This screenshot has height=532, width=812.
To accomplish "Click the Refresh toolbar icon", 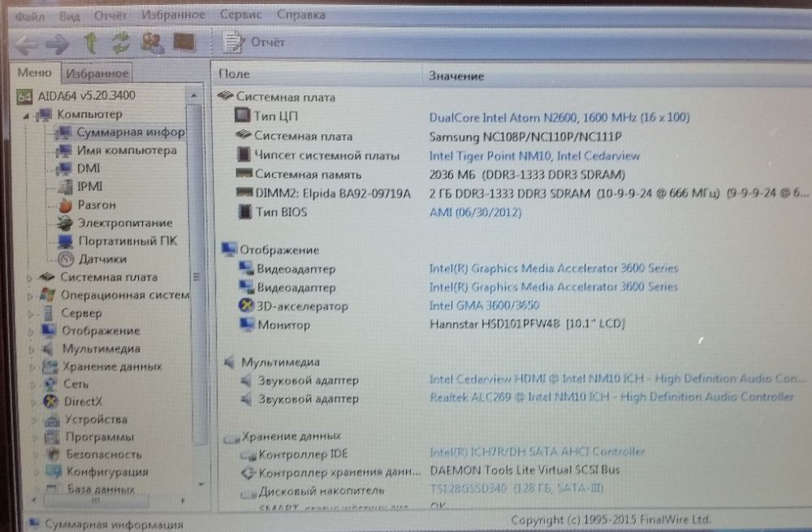I will point(121,42).
